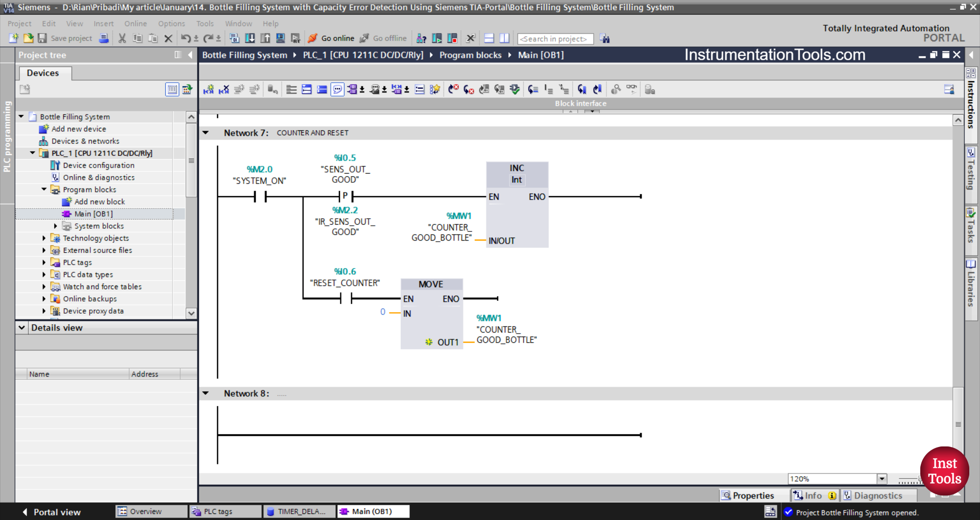
Task: Expand the PLC tags tree node
Action: pos(44,262)
